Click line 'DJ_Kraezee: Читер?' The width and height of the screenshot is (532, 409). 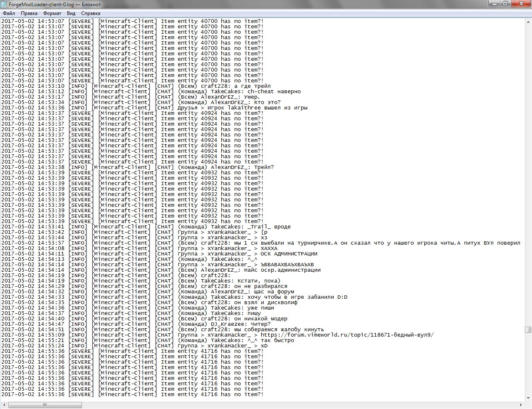point(136,324)
